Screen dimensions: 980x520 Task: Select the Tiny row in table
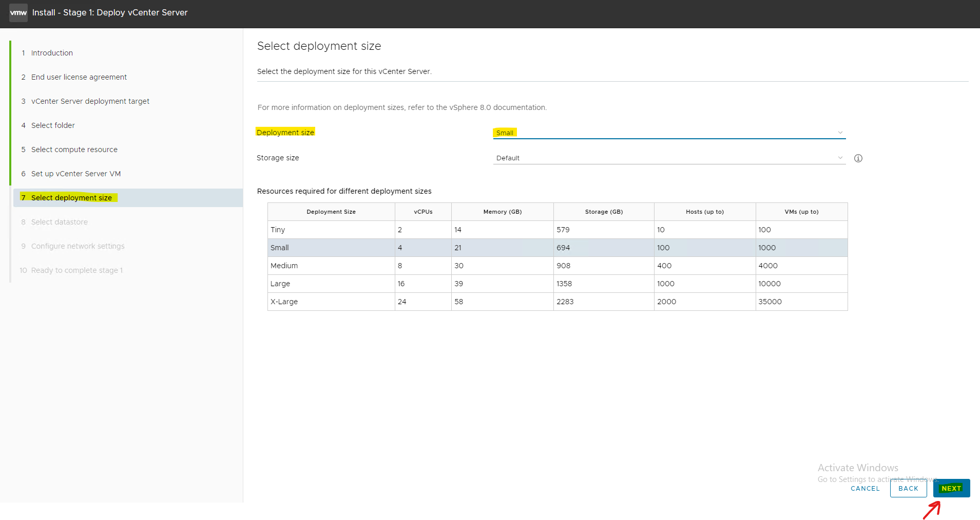[558, 230]
